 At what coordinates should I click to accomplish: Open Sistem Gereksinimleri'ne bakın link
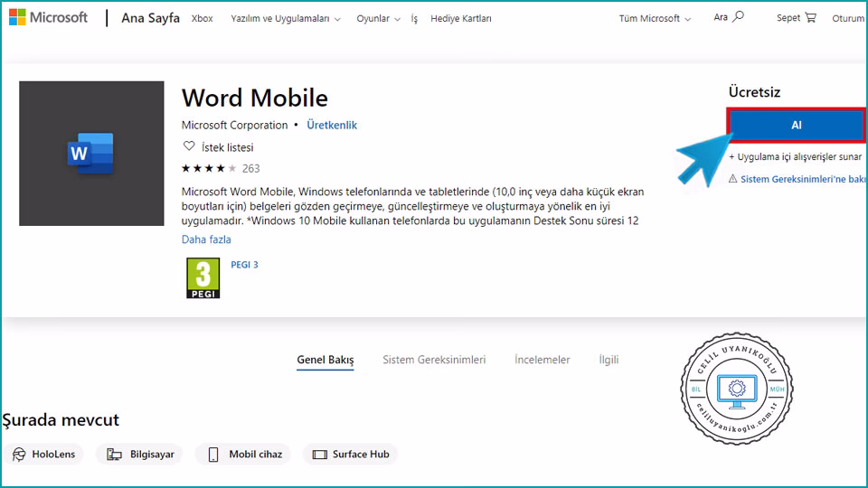[803, 179]
